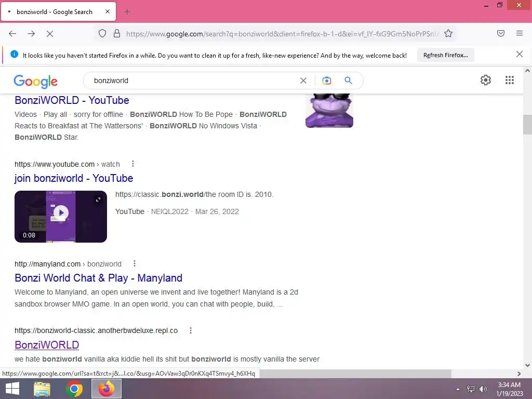Viewport: 532px width, 399px height.
Task: Click the address bar URL
Action: click(283, 34)
